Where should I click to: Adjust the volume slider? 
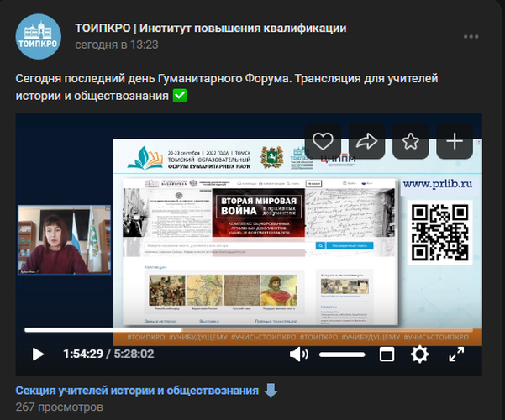pos(342,354)
